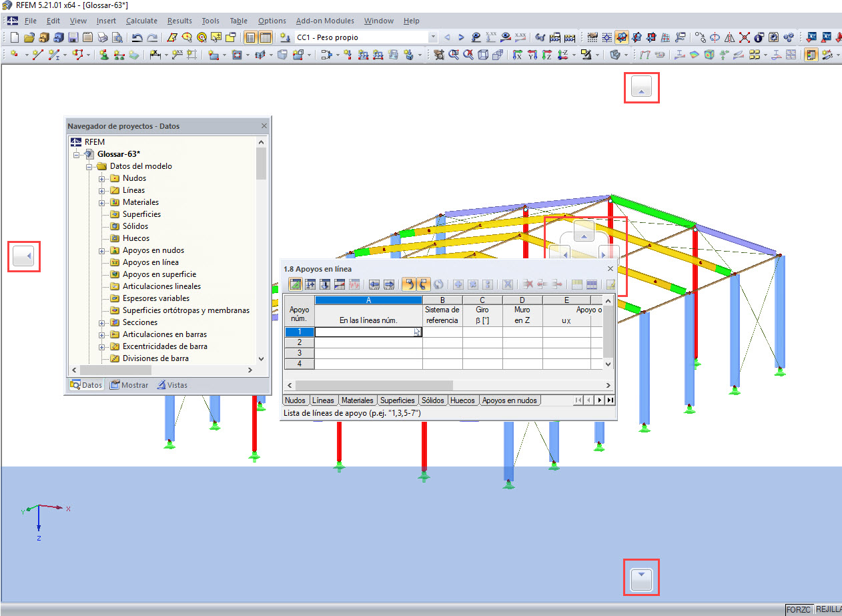The image size is (842, 616).
Task: Toggle first highlighted curved arrow sync icon in table toolbar
Action: pos(408,284)
